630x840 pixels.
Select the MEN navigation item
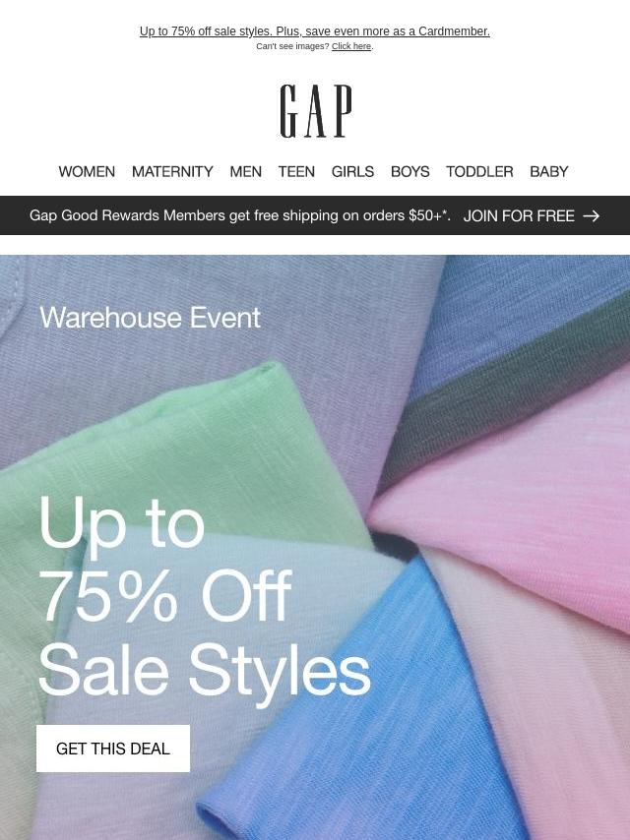[x=245, y=171]
